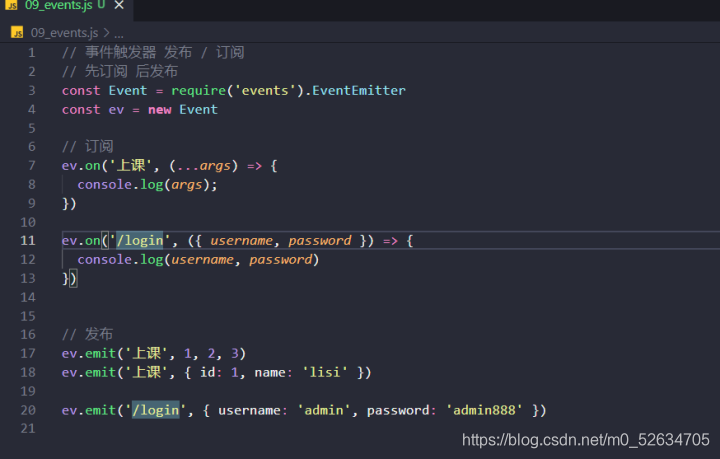Image resolution: width=720 pixels, height=459 pixels.
Task: Click 'password' parameter on line 11
Action: click(320, 241)
